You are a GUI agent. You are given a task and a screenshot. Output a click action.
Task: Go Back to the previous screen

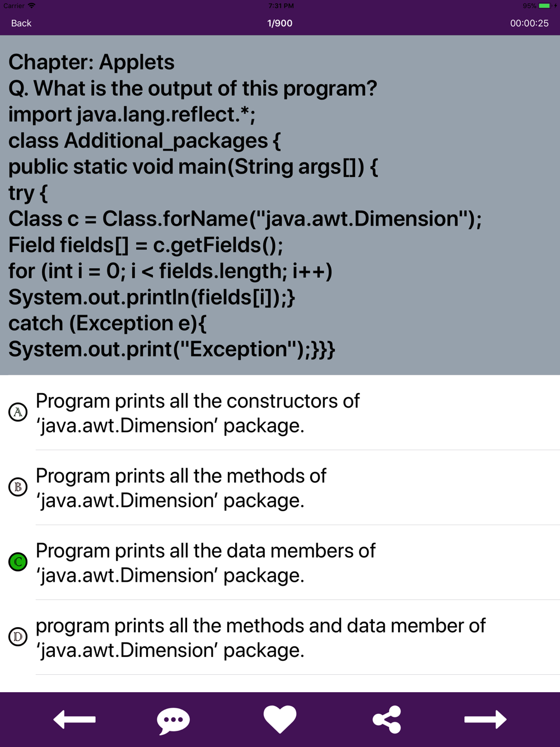(21, 23)
